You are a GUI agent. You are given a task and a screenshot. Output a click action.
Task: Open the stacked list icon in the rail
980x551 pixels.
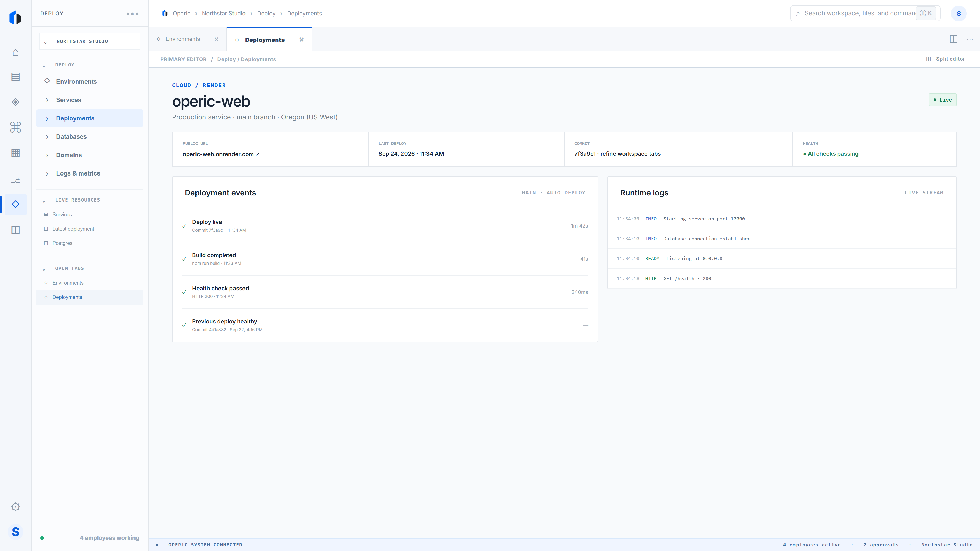(16, 77)
